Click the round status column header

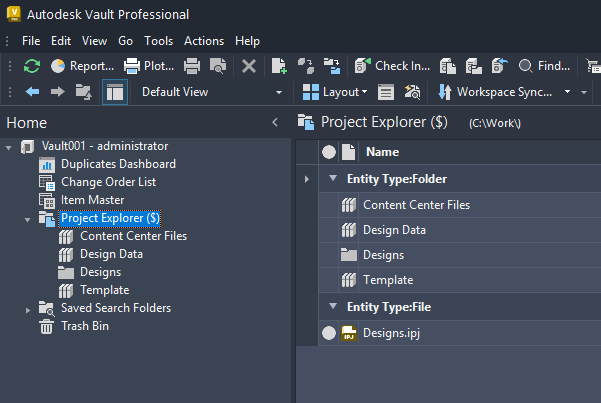329,152
